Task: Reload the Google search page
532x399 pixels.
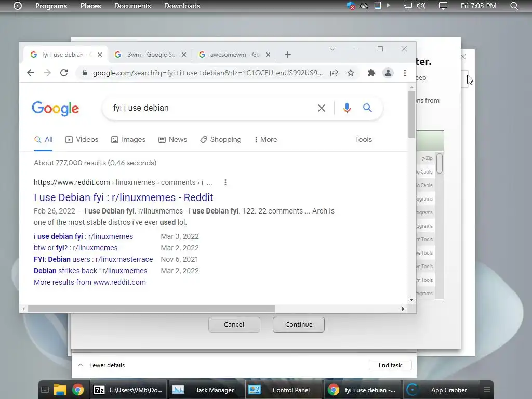Action: point(64,73)
